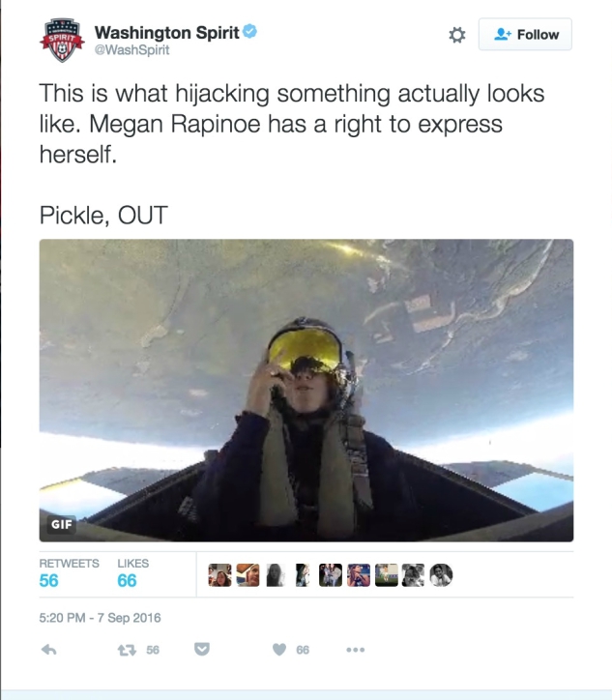The image size is (612, 700).
Task: View the 66 likes list
Action: pos(132,574)
